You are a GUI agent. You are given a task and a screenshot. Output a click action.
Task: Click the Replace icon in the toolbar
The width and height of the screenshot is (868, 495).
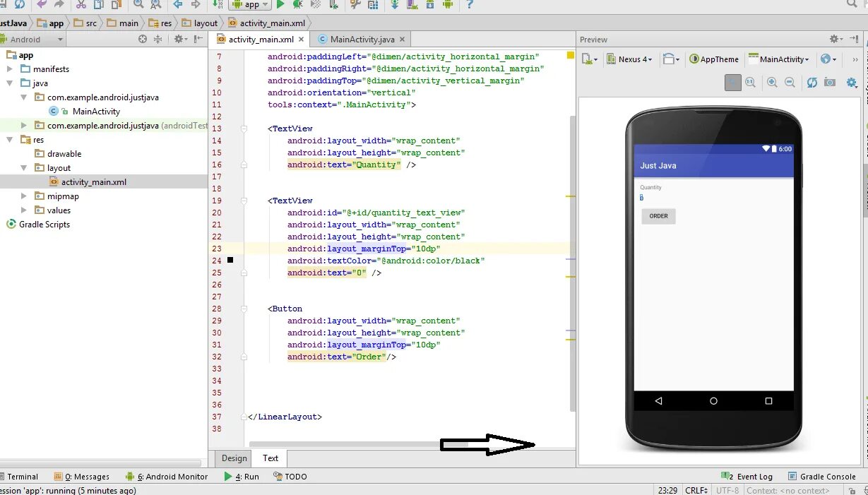click(x=155, y=5)
